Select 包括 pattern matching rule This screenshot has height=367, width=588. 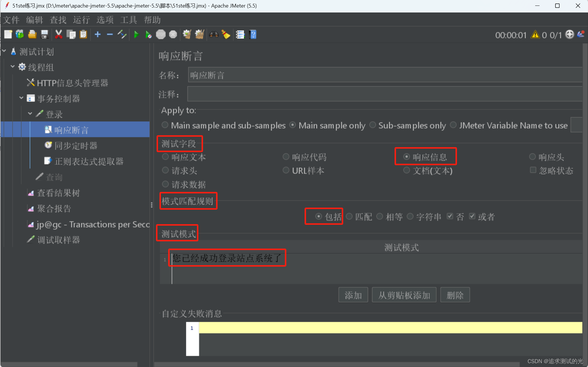319,216
